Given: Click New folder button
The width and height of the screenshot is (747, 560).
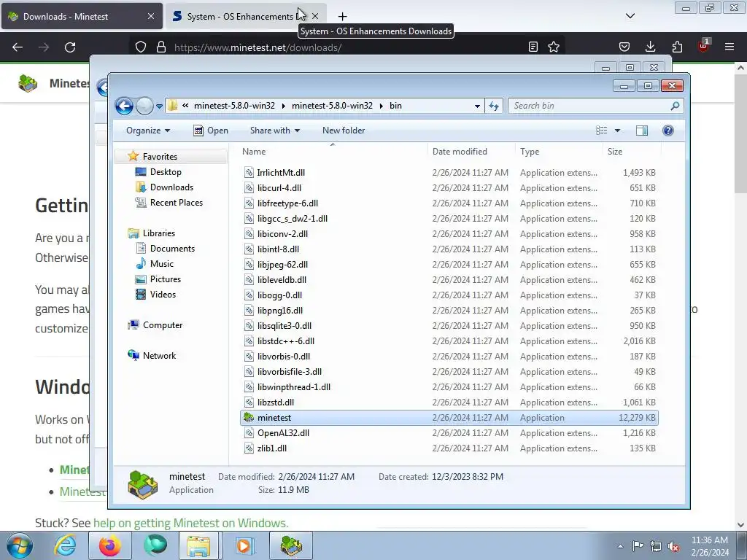Looking at the screenshot, I should (x=344, y=131).
